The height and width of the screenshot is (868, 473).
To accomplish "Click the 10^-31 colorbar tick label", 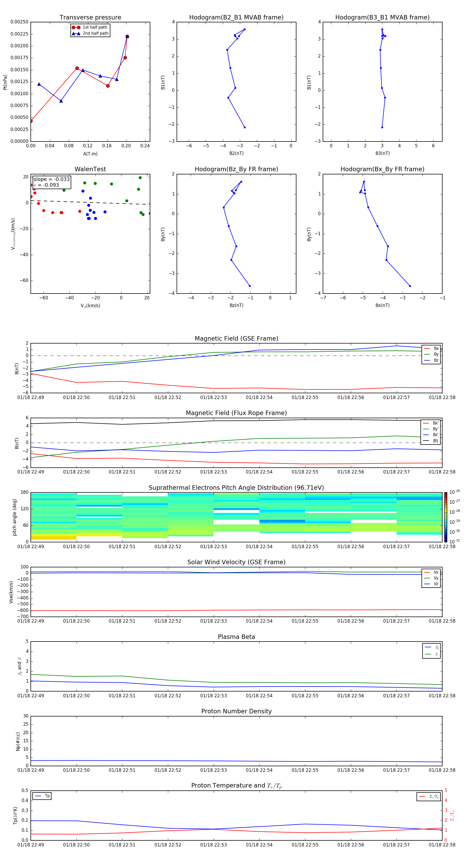I will [x=455, y=542].
